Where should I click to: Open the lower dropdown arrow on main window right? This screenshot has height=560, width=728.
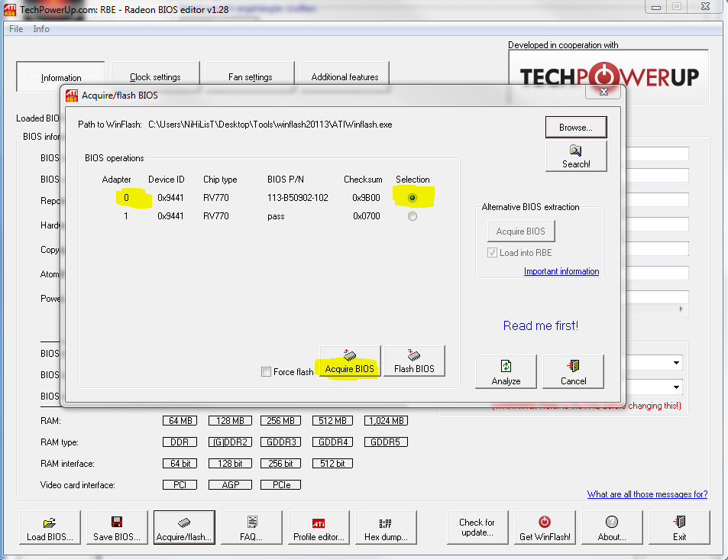click(x=677, y=387)
